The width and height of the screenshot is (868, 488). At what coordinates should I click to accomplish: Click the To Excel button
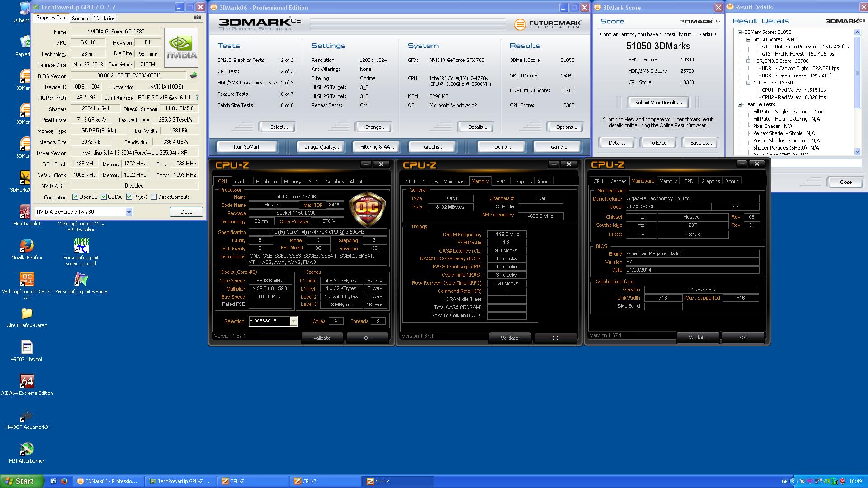point(658,143)
